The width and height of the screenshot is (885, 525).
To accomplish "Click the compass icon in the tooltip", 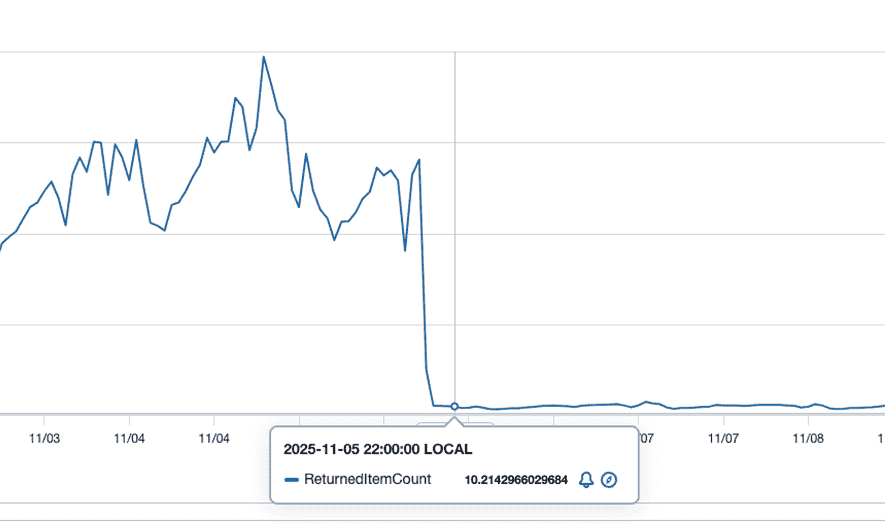I will click(609, 480).
